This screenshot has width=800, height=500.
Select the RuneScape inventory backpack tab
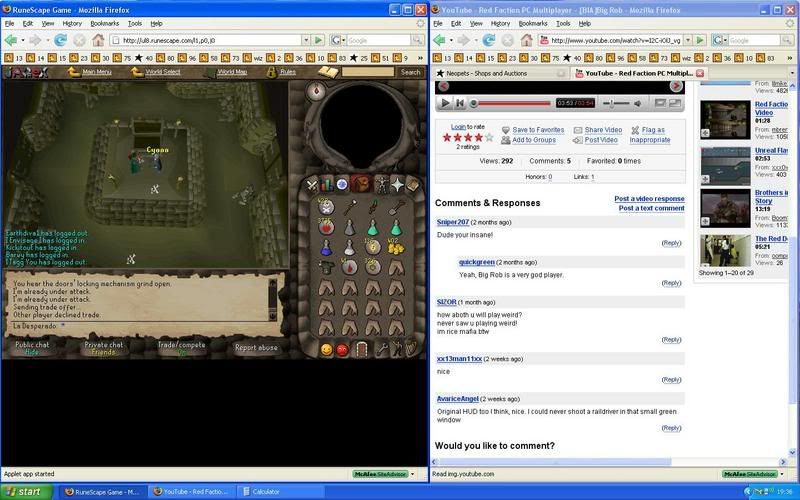tap(361, 184)
